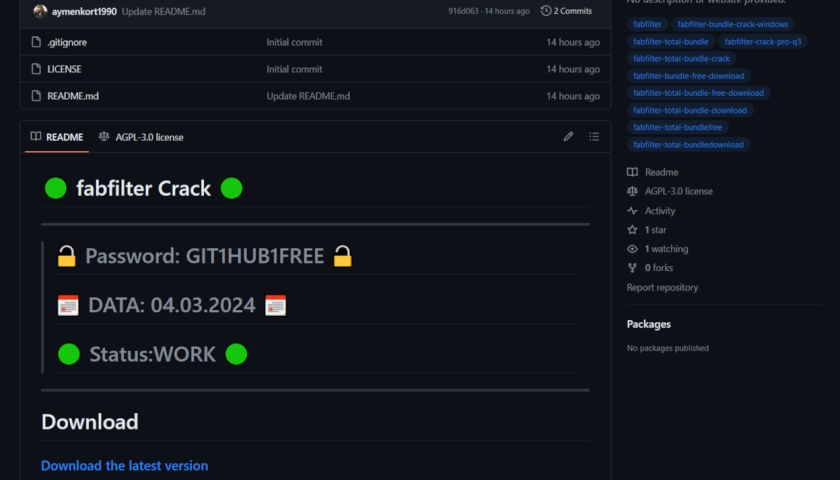The image size is (840, 480).
Task: Click the star icon in sidebar
Action: tap(633, 229)
